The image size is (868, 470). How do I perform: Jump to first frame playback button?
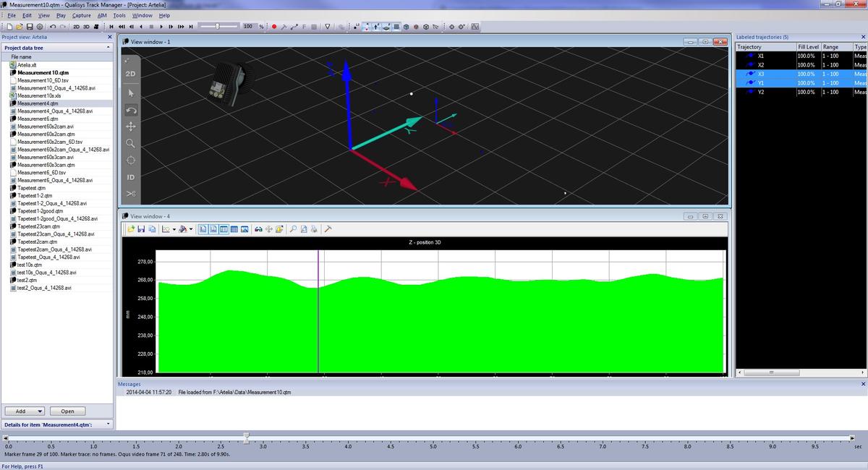tap(111, 27)
